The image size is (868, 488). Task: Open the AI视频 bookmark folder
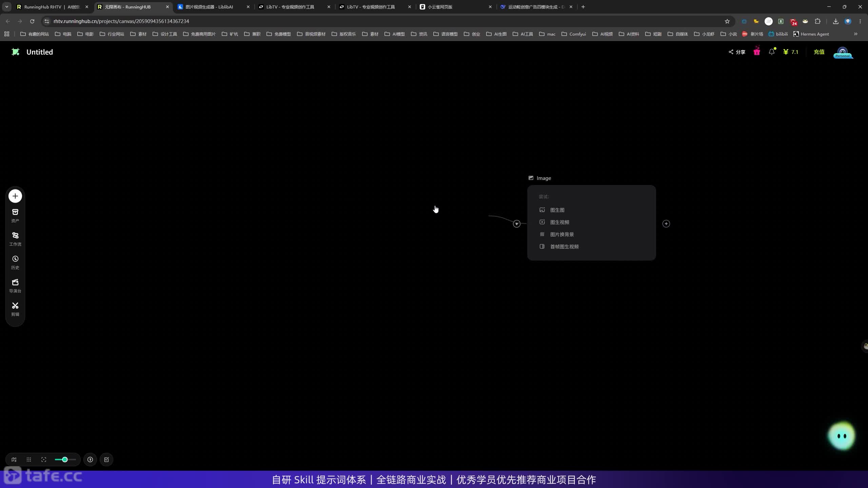603,34
